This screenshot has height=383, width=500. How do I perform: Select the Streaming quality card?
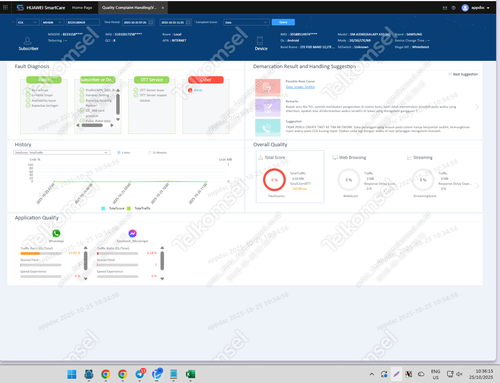point(439,177)
